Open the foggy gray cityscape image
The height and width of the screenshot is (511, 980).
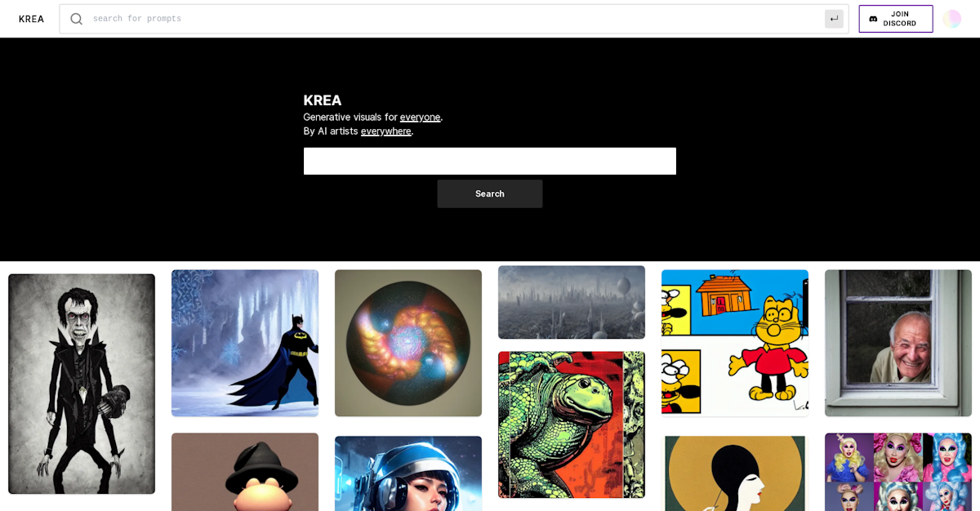(x=572, y=302)
